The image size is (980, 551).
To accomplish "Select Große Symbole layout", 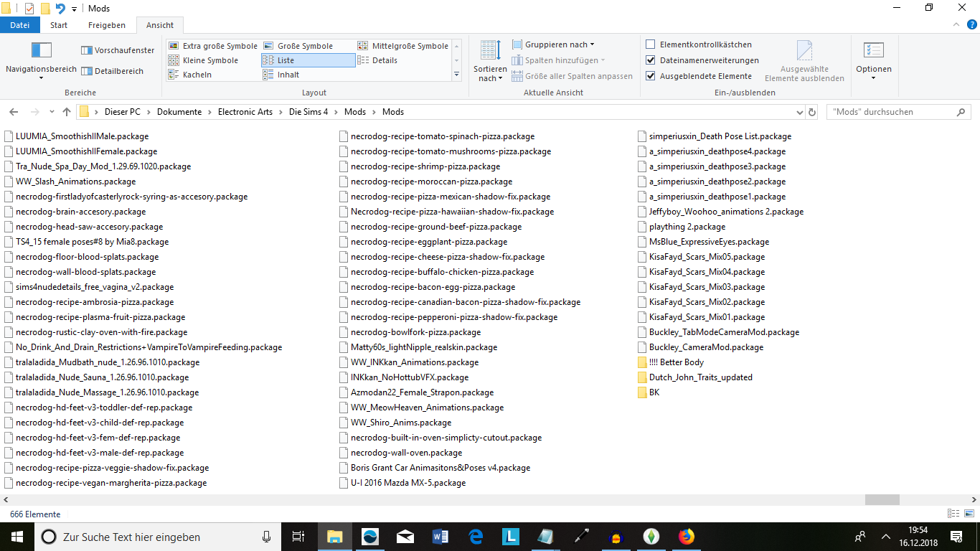I will (x=298, y=46).
